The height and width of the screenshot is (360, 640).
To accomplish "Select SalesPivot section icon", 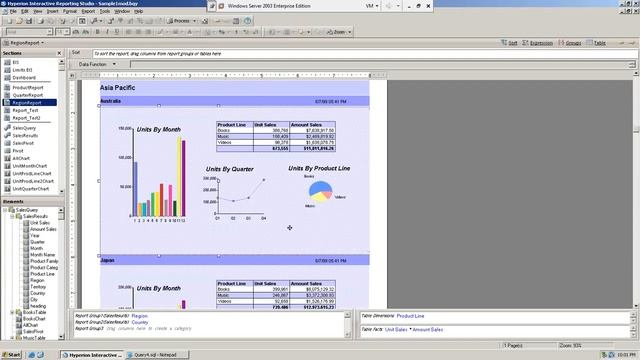I will point(7,143).
